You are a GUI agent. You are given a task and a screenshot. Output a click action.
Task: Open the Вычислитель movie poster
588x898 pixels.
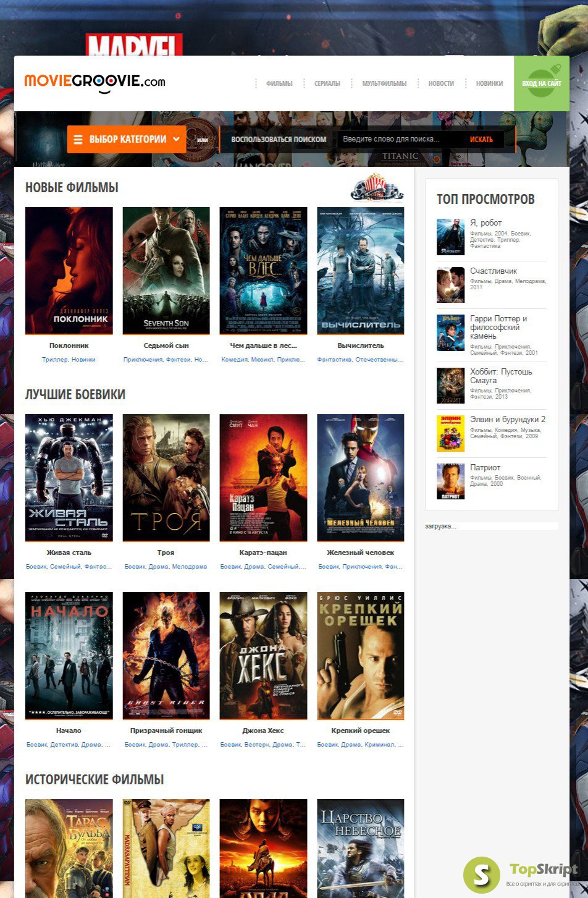(x=361, y=271)
